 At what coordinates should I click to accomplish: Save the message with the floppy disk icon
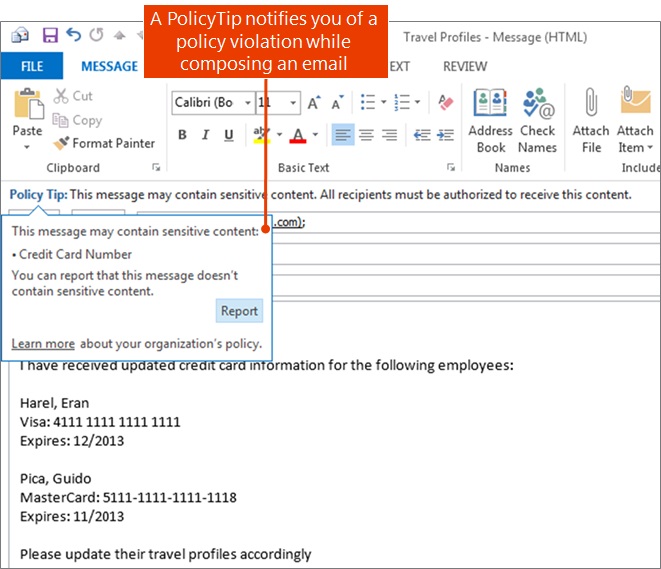coord(50,36)
